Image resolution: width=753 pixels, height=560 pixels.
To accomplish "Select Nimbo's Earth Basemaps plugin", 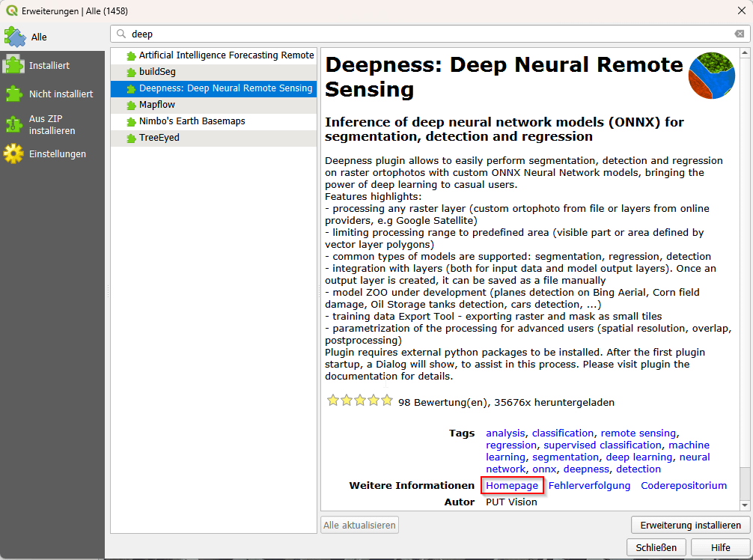I will pos(192,121).
